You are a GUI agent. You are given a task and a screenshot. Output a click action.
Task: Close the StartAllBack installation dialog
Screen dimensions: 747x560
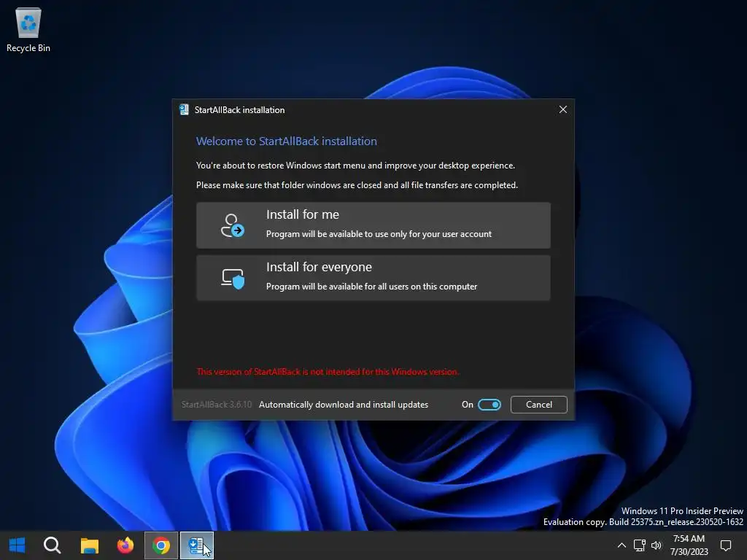[x=562, y=109]
